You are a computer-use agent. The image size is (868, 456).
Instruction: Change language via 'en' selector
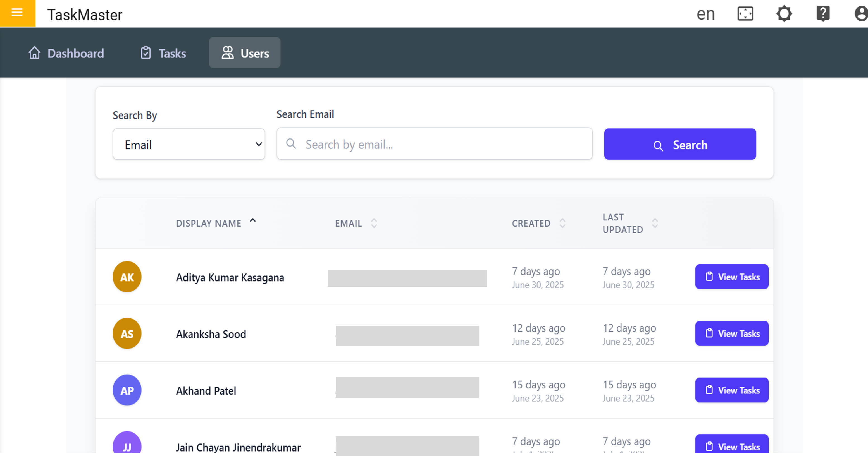(x=705, y=14)
